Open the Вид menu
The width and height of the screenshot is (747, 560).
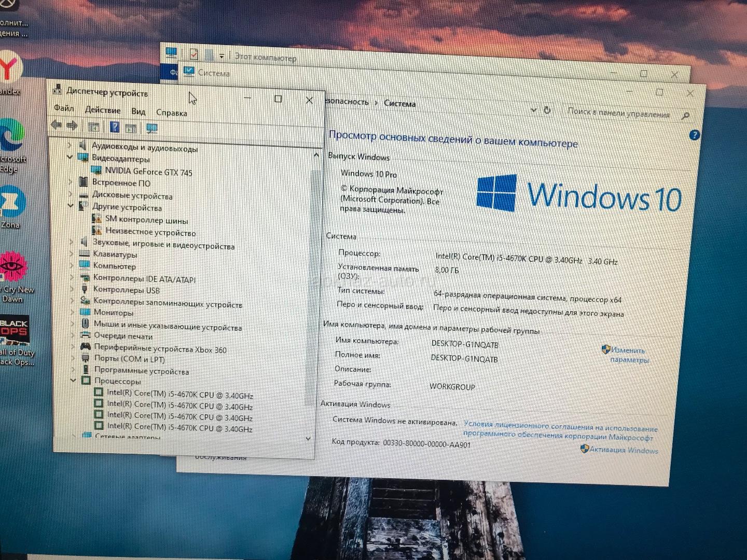pos(138,111)
